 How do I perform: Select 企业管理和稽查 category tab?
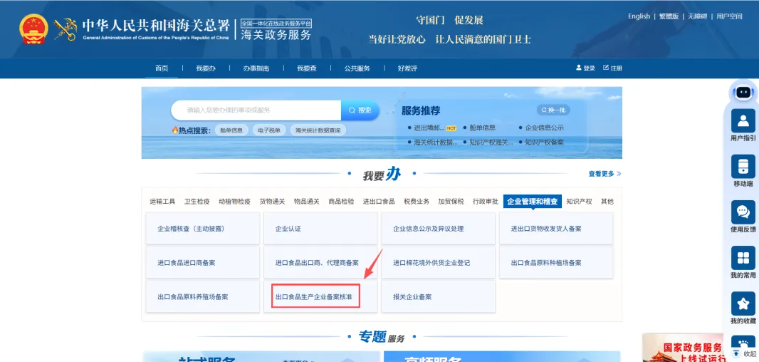click(x=532, y=201)
